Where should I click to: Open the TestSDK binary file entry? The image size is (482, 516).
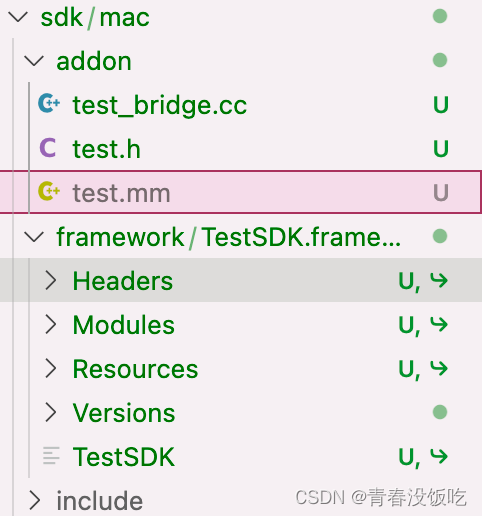click(124, 457)
